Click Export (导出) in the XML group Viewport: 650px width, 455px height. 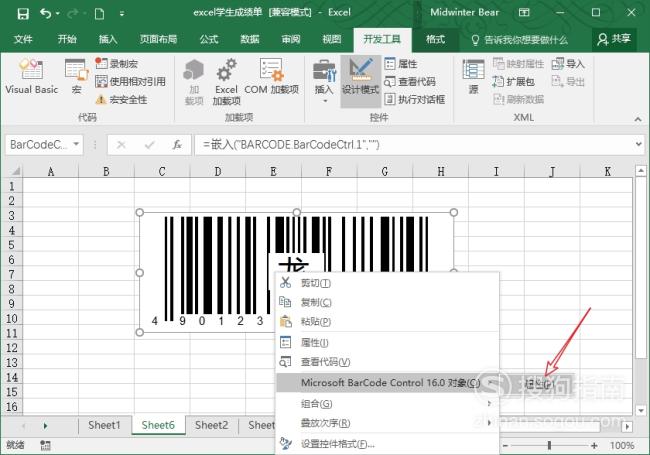point(568,82)
